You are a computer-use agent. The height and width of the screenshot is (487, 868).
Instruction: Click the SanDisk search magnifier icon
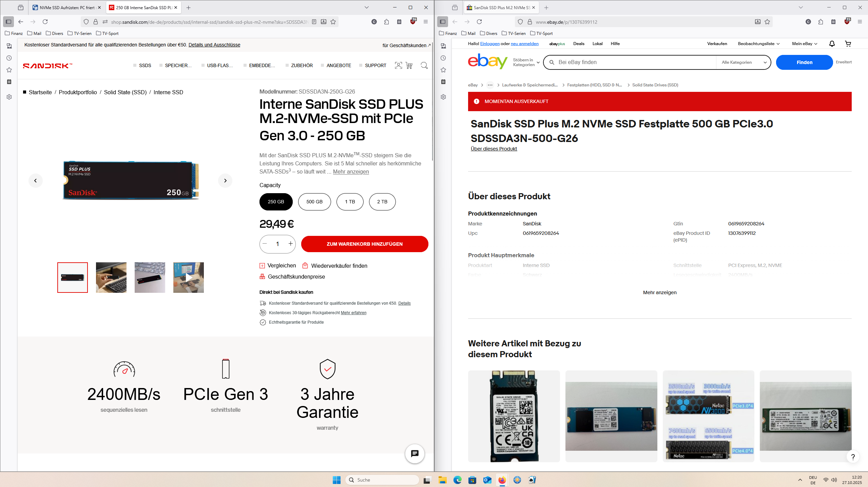click(424, 65)
